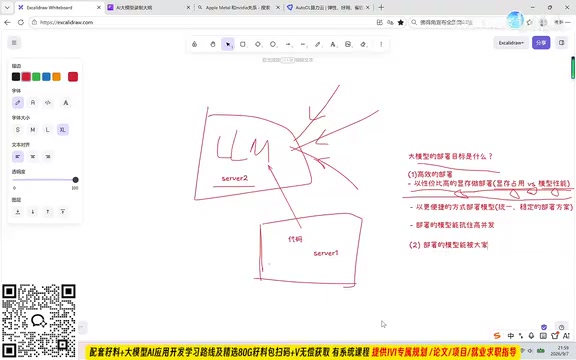Set font size to L

tap(48, 130)
